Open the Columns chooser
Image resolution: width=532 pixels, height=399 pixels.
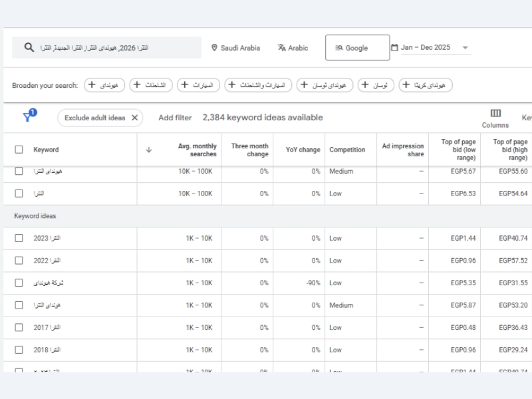pos(495,118)
